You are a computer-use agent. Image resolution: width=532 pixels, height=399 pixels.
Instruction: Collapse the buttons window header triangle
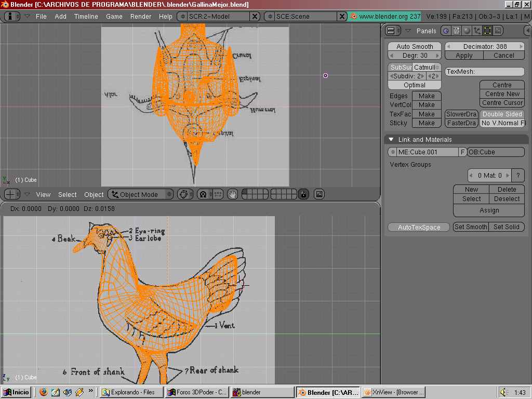pos(408,31)
